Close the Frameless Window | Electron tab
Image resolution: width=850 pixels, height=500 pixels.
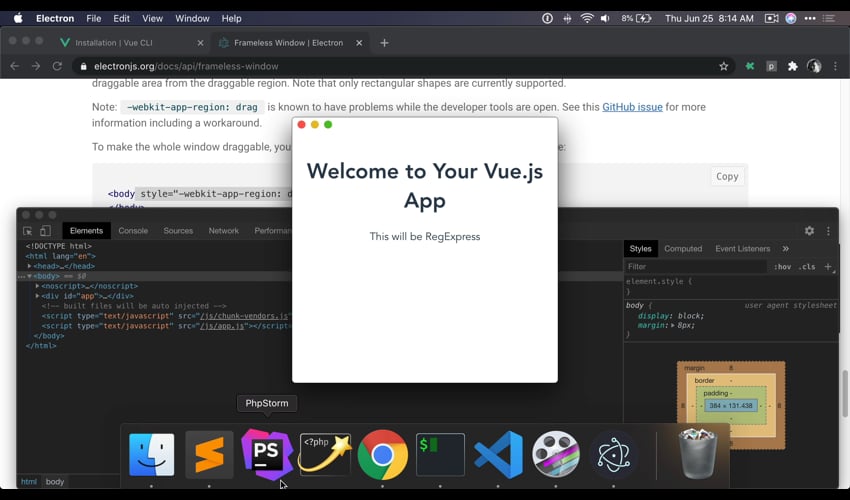[x=359, y=43]
